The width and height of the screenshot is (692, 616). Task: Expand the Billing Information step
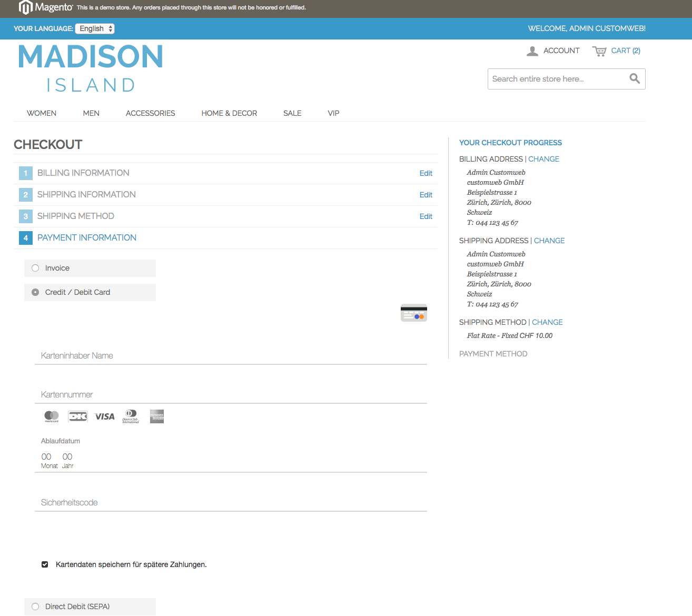[x=83, y=173]
